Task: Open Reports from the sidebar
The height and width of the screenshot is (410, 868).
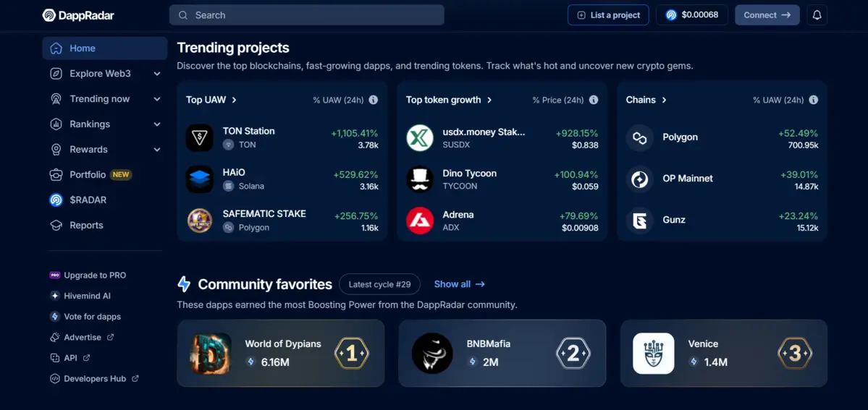Action: (86, 226)
